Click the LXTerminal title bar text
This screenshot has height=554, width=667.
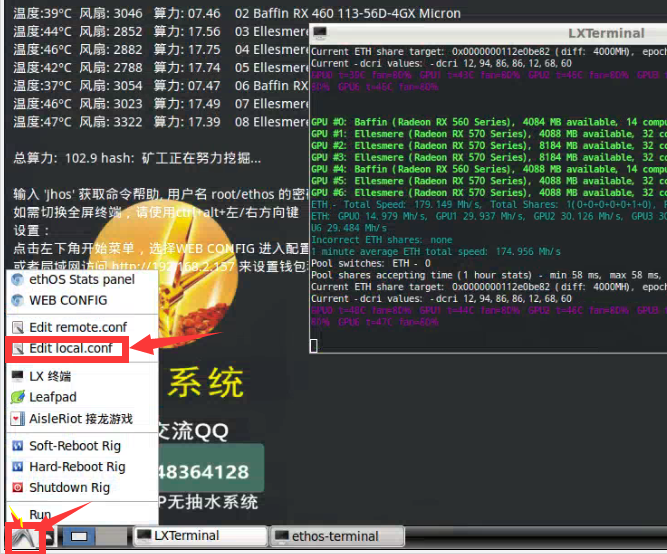click(x=606, y=33)
